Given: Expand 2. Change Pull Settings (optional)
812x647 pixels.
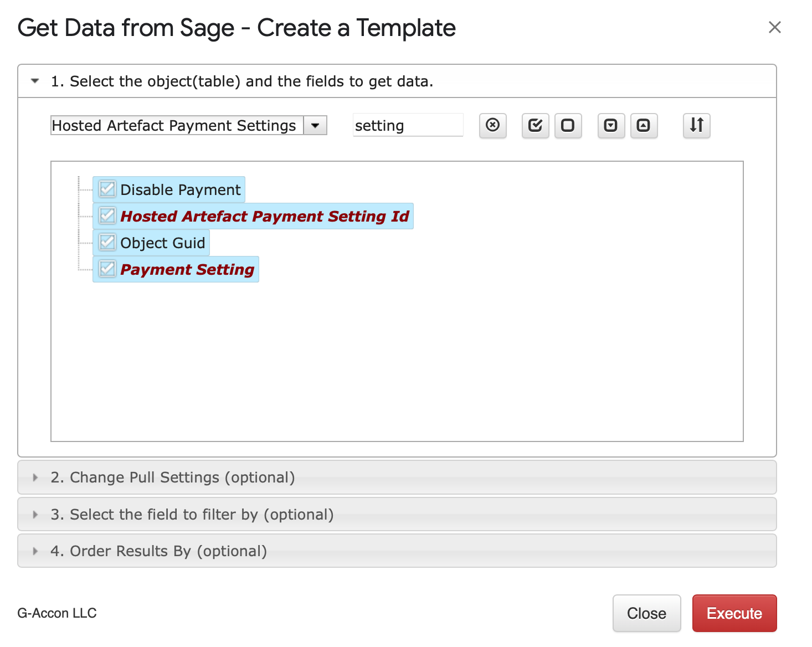Looking at the screenshot, I should pyautogui.click(x=397, y=477).
